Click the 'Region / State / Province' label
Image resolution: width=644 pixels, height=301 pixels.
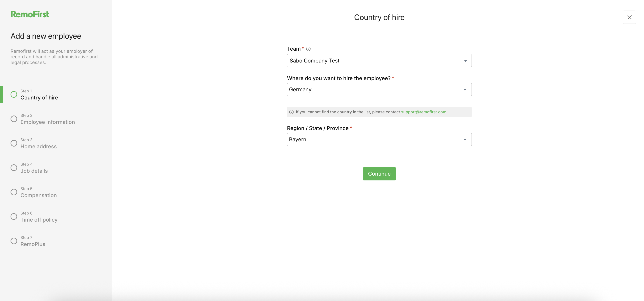(318, 128)
